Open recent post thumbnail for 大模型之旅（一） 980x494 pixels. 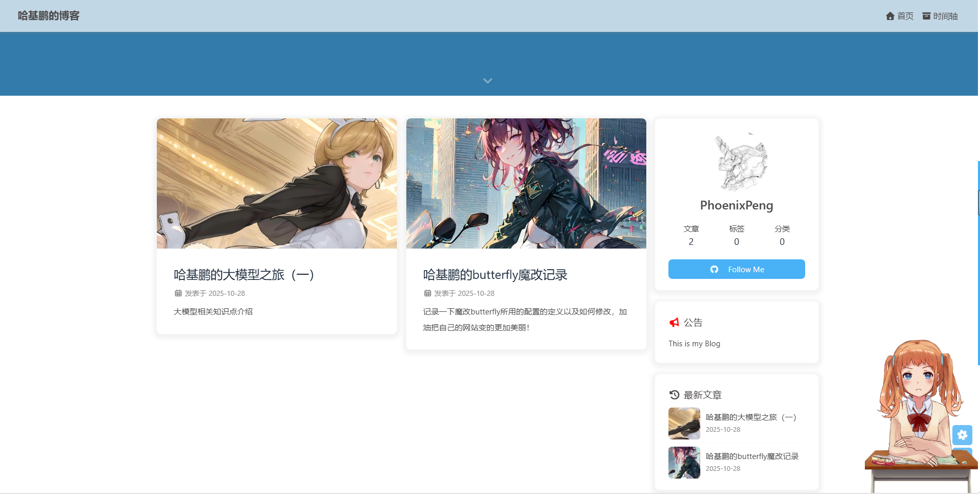point(684,424)
